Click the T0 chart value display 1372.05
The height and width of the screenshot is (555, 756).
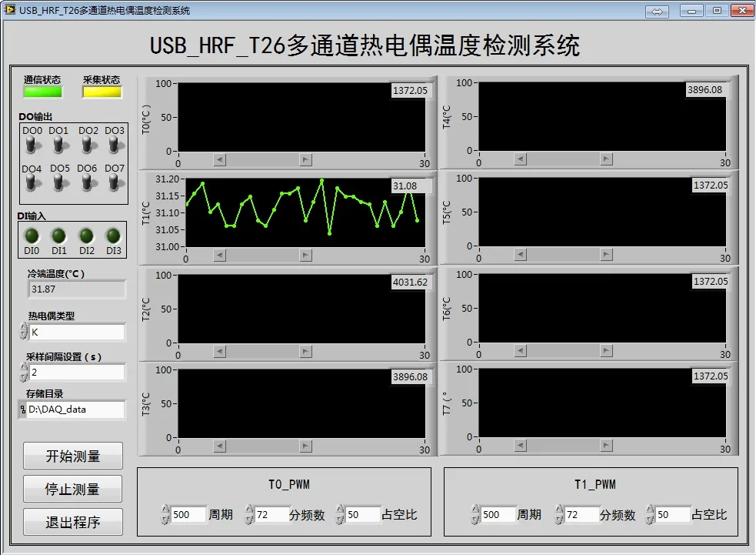(410, 91)
